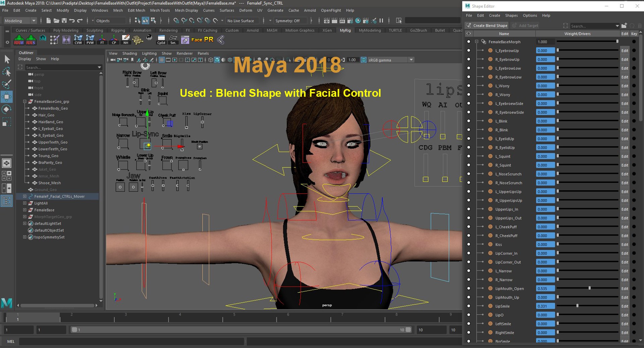Collapse FemaleBaseGeo_grp in Outliner
Screen dimensions: 644x348
pos(24,101)
